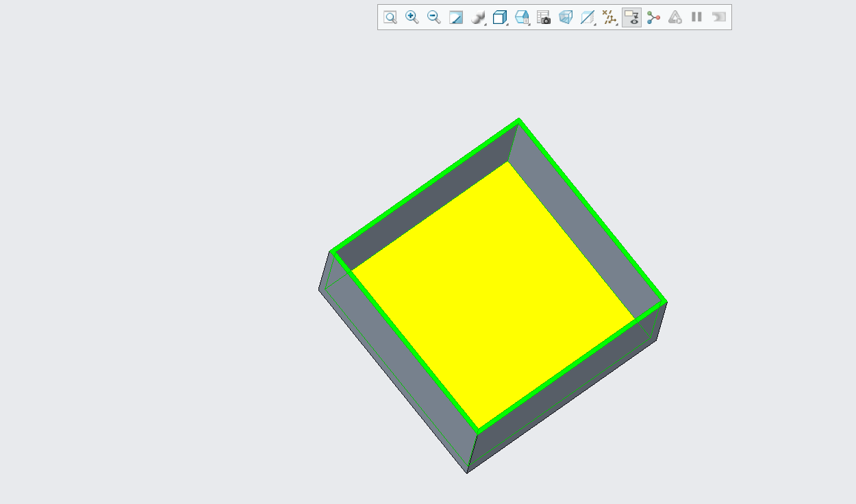Click the Zoom Out magnifier icon
Viewport: 856px width, 504px height.
click(x=434, y=17)
